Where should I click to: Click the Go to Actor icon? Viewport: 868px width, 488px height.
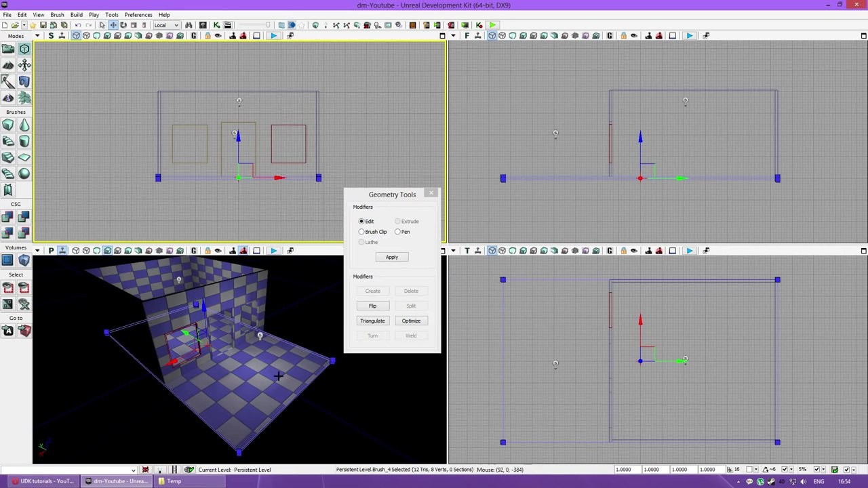coord(8,331)
